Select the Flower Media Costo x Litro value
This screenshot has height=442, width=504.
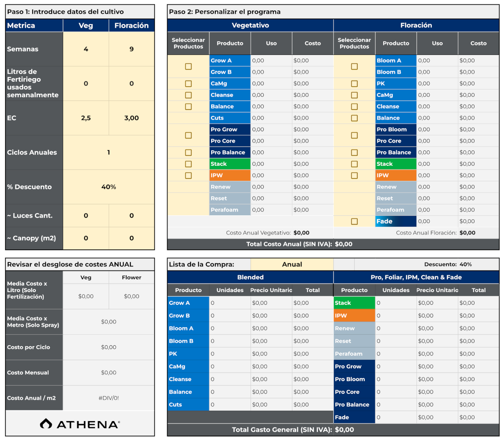(x=132, y=296)
